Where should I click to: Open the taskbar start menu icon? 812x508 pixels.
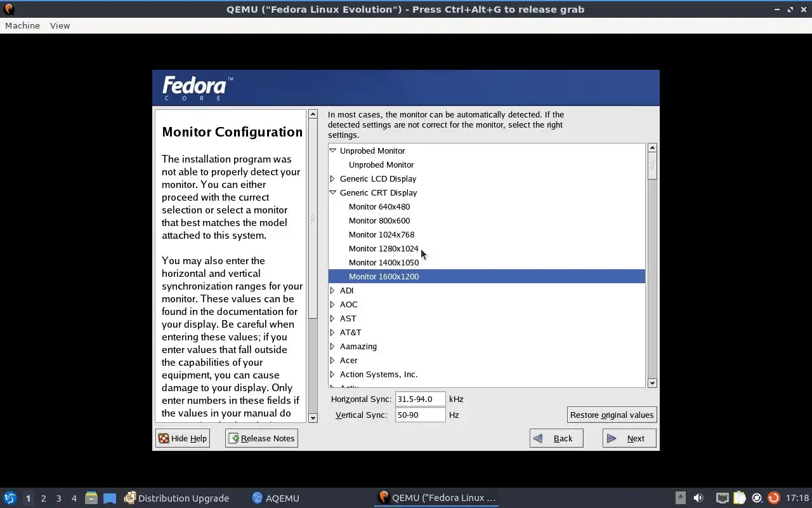click(10, 498)
